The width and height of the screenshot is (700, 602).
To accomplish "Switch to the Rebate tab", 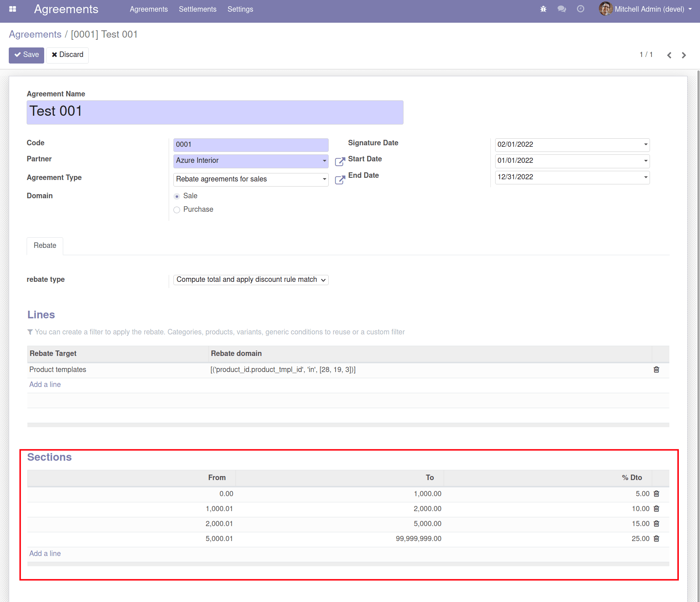I will [x=45, y=246].
